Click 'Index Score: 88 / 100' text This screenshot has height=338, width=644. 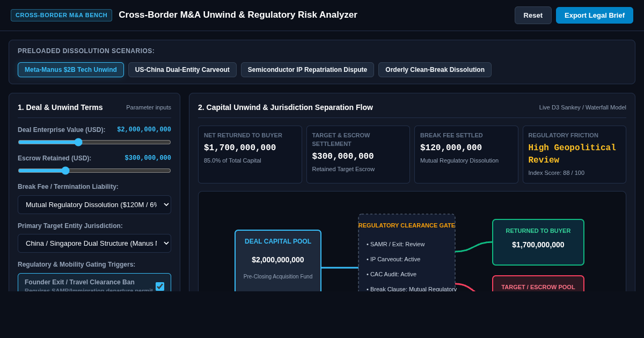coord(556,173)
